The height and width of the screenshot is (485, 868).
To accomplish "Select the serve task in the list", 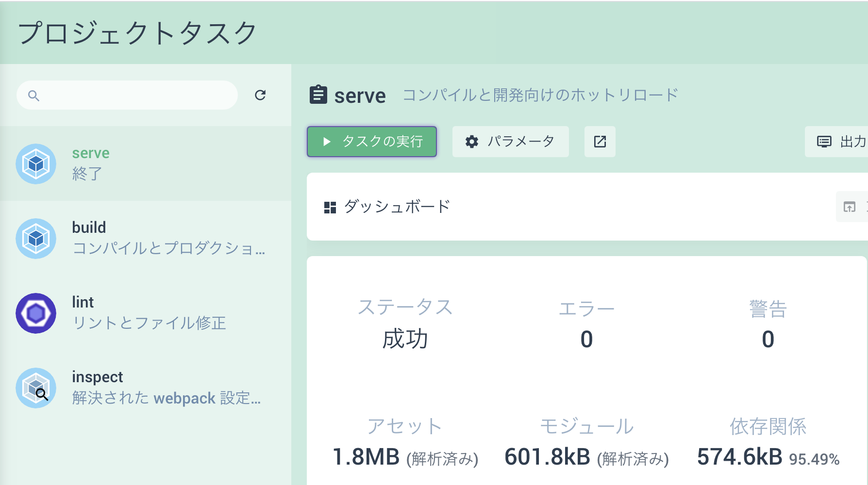I will click(x=146, y=164).
